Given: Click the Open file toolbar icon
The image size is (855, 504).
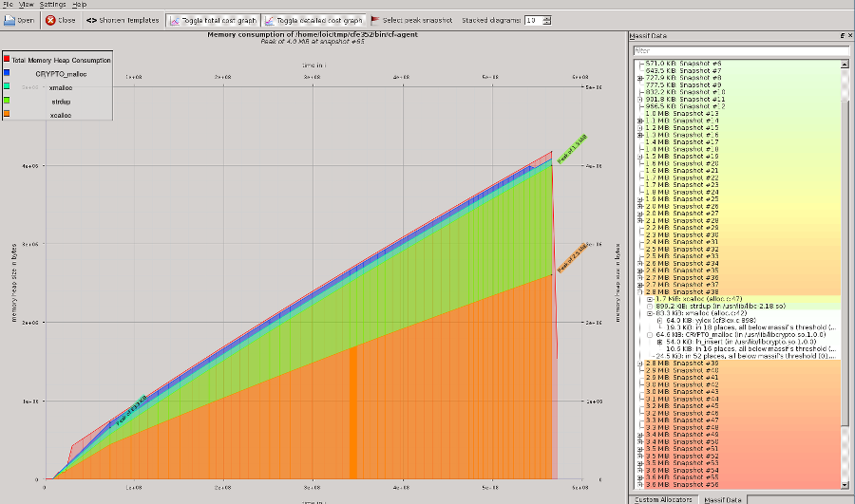Looking at the screenshot, I should (10, 20).
